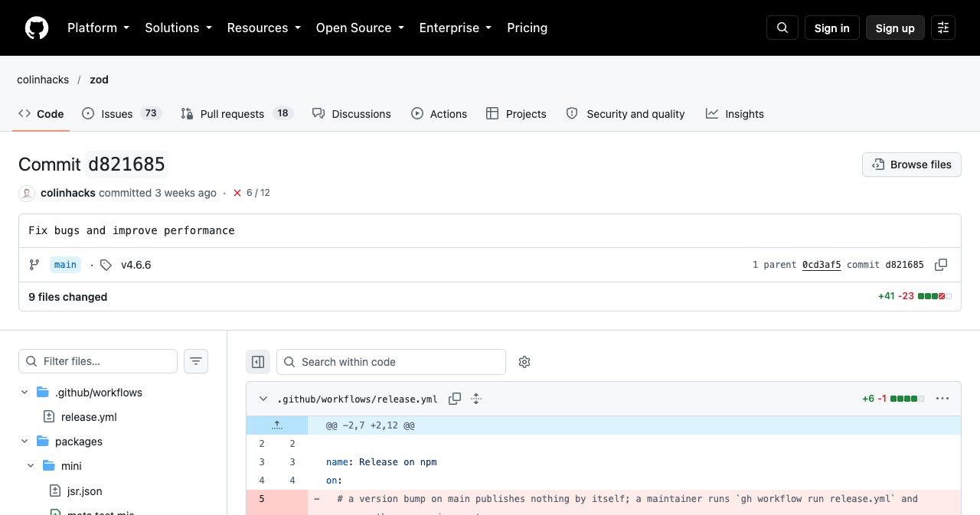The width and height of the screenshot is (980, 515).
Task: Click the 6 / 12 checks status
Action: pos(258,193)
